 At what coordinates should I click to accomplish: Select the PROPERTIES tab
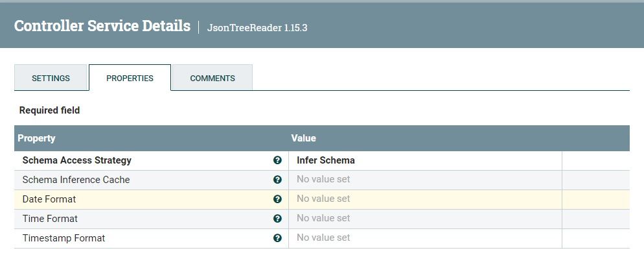(130, 78)
